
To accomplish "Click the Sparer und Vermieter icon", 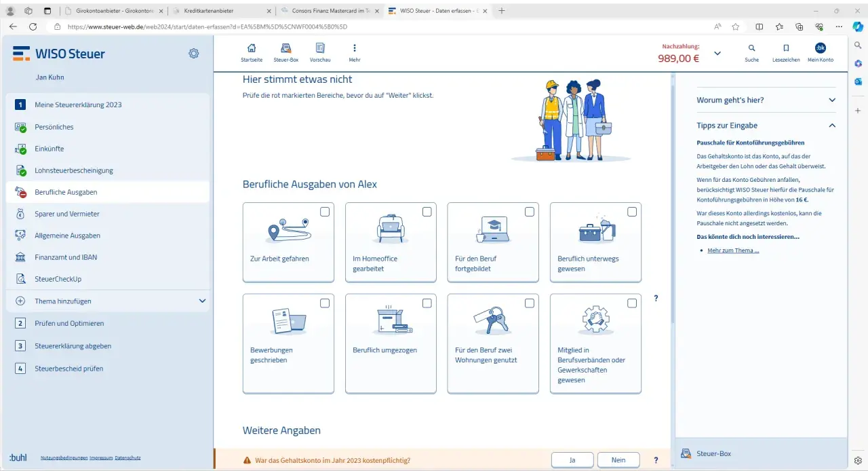I will pyautogui.click(x=20, y=214).
